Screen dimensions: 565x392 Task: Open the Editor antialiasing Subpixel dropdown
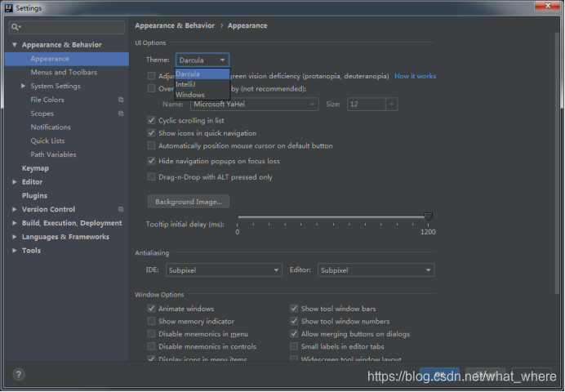(x=376, y=270)
